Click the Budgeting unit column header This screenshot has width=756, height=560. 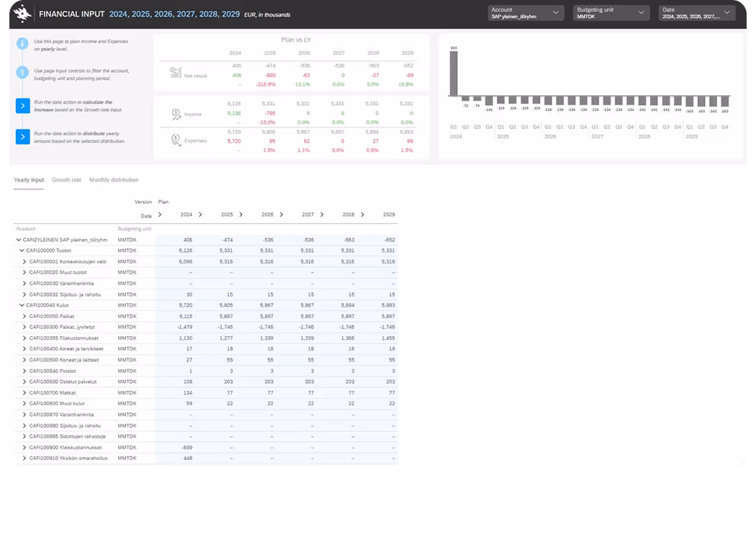[135, 229]
